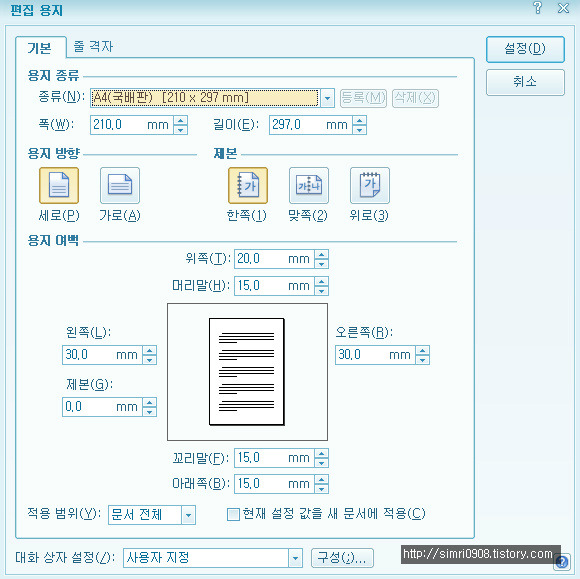
Task: Click the 길이(E) length input field
Action: click(311, 125)
